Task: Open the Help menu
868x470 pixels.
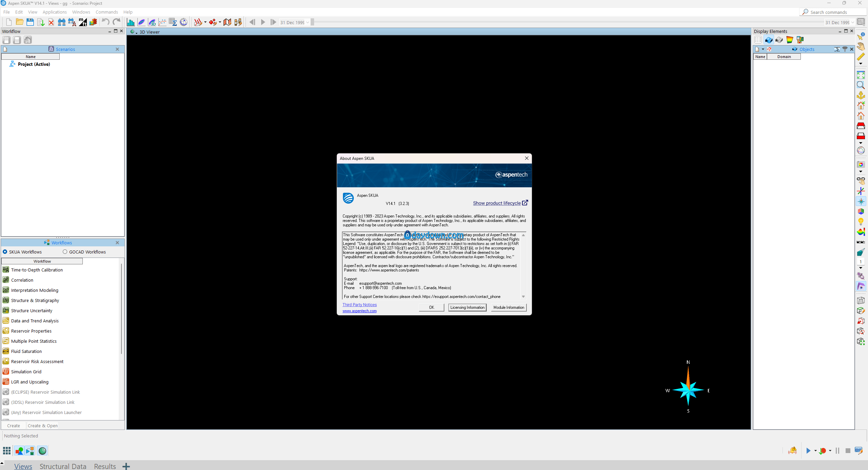Action: [x=128, y=12]
